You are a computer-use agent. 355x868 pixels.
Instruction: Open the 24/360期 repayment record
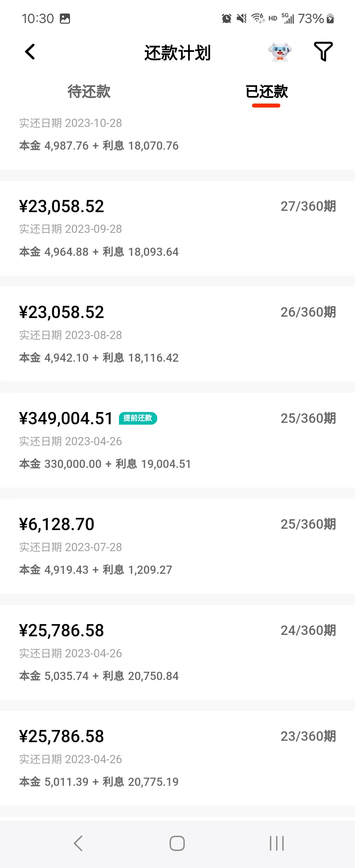(x=177, y=652)
